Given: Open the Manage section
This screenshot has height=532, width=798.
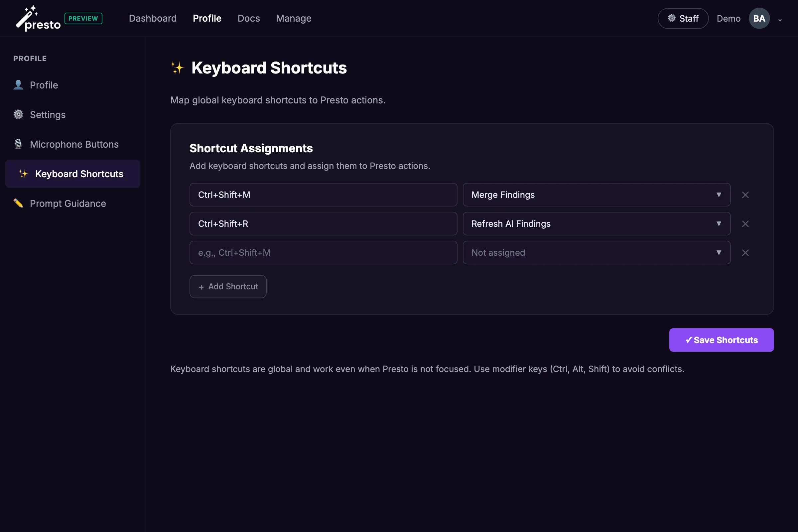Looking at the screenshot, I should click(294, 18).
